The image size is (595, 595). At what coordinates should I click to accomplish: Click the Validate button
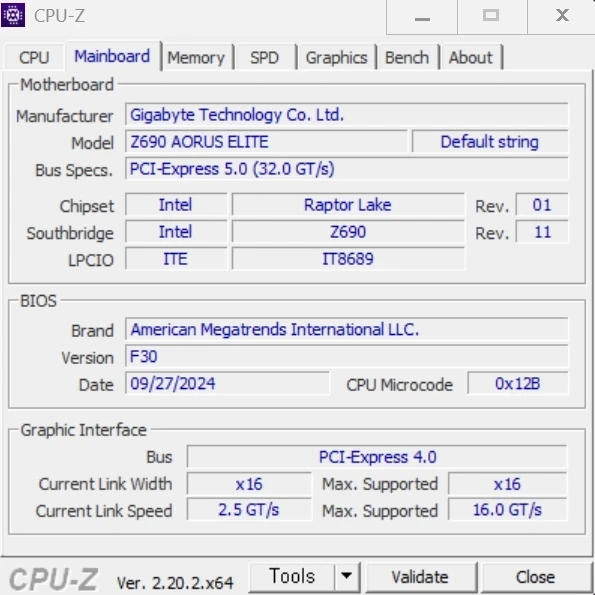tap(420, 577)
